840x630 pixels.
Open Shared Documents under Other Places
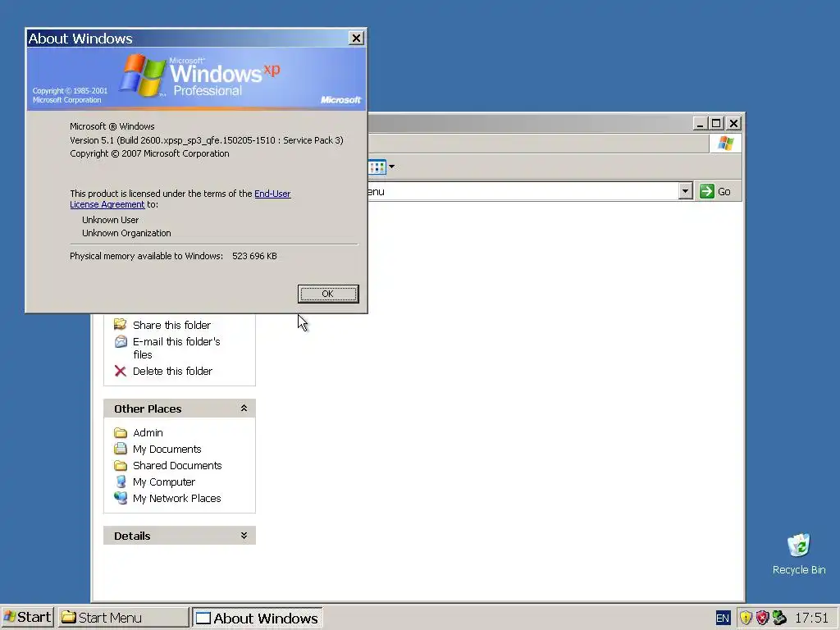coord(177,466)
